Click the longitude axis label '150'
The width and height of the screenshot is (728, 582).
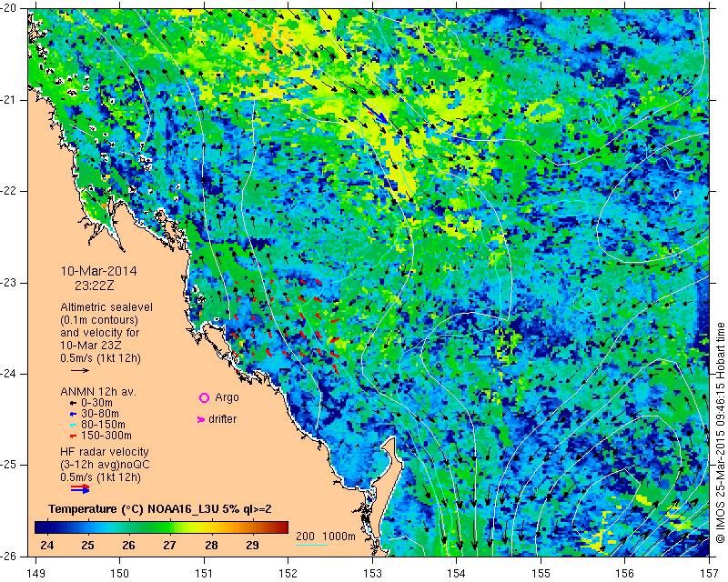pyautogui.click(x=120, y=573)
